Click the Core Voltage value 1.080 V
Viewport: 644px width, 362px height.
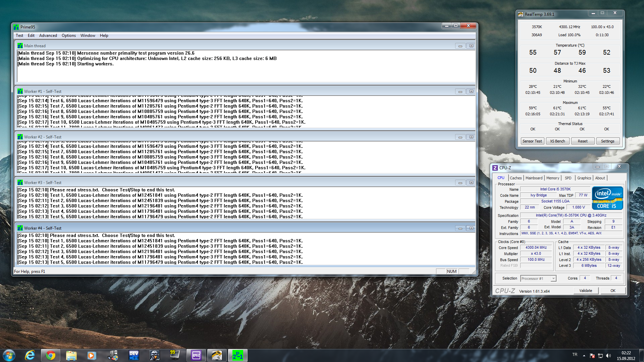tap(579, 207)
